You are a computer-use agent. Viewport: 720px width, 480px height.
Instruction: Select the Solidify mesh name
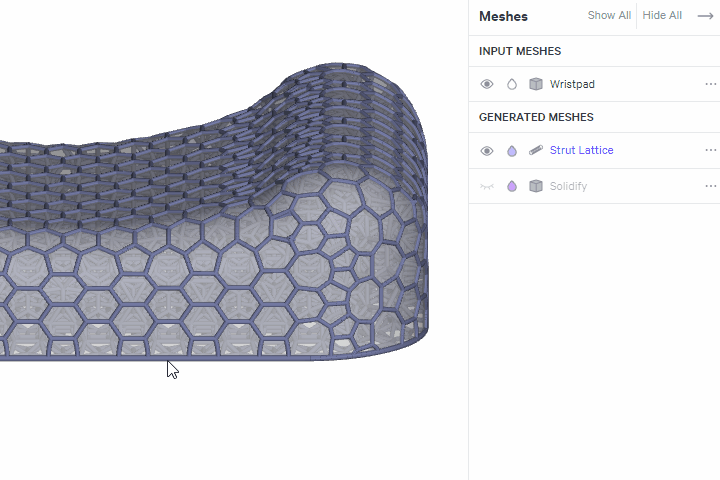[568, 186]
